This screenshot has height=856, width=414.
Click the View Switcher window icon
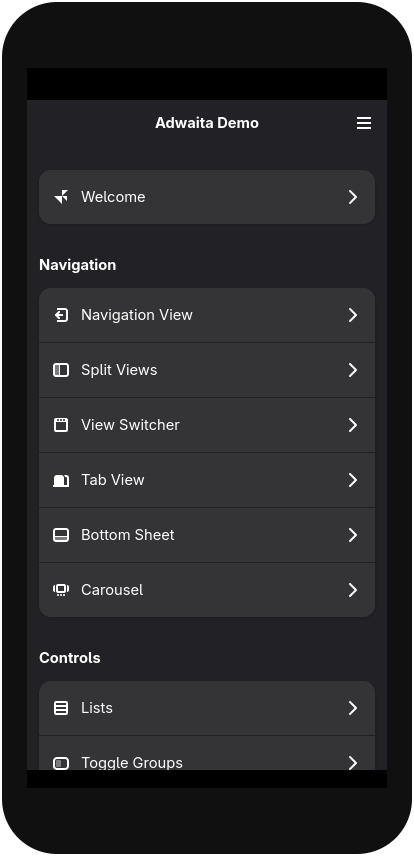tap(61, 425)
